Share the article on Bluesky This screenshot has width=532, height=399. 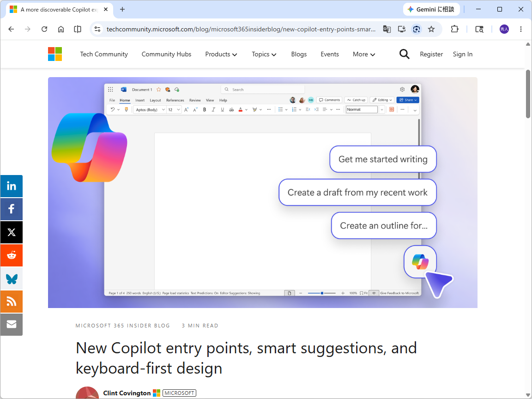(11, 278)
